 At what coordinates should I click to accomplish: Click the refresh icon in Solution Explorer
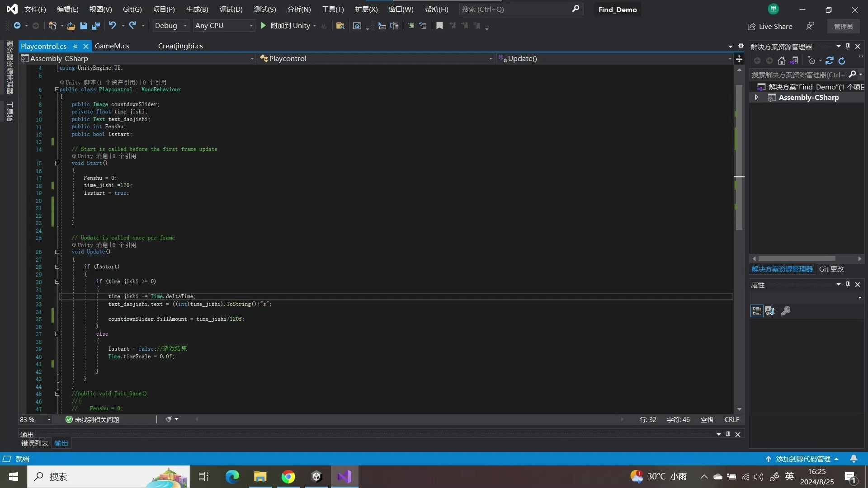tap(842, 61)
